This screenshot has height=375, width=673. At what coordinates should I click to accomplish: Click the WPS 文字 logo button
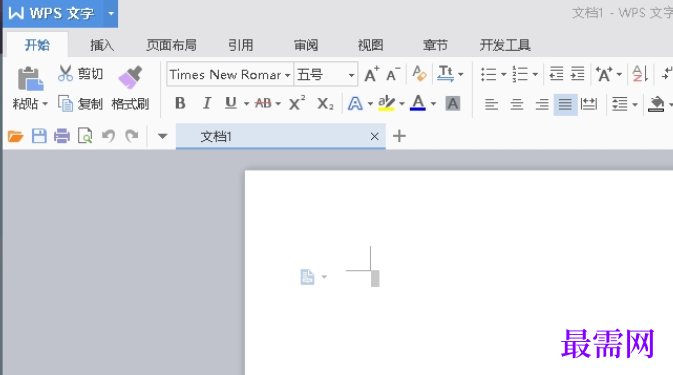52,13
